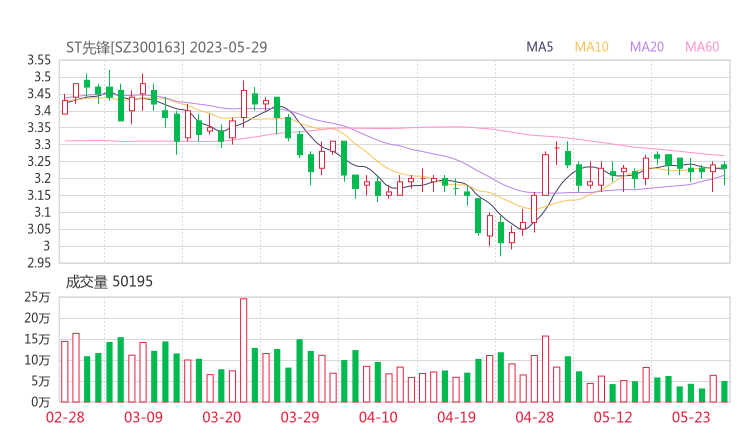
Task: Click the 05-12 date label
Action: pos(613,417)
